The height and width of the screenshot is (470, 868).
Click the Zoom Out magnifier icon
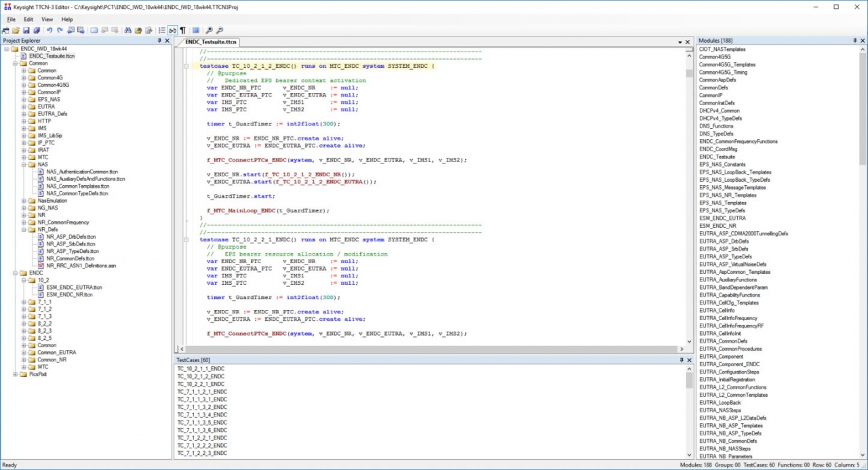point(220,31)
